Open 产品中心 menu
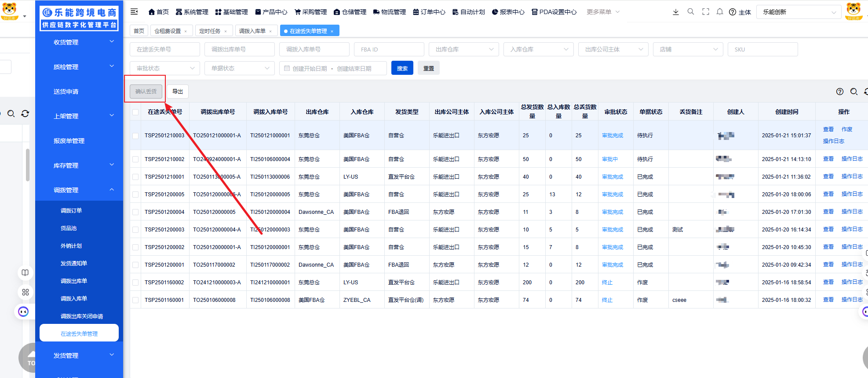Viewport: 868px width, 378px height. (271, 12)
